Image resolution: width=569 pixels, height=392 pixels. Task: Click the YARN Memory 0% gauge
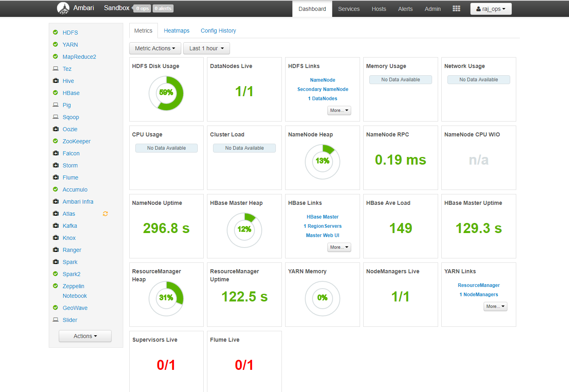point(323,299)
